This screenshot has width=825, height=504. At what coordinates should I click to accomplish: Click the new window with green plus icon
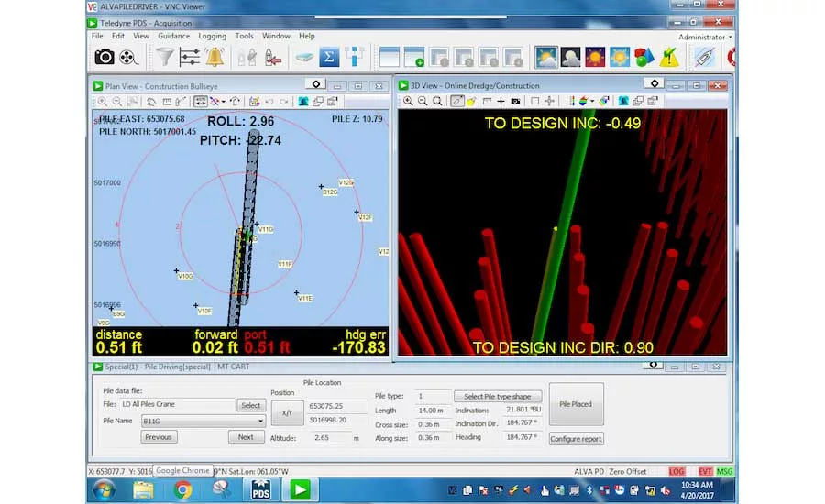(x=414, y=57)
